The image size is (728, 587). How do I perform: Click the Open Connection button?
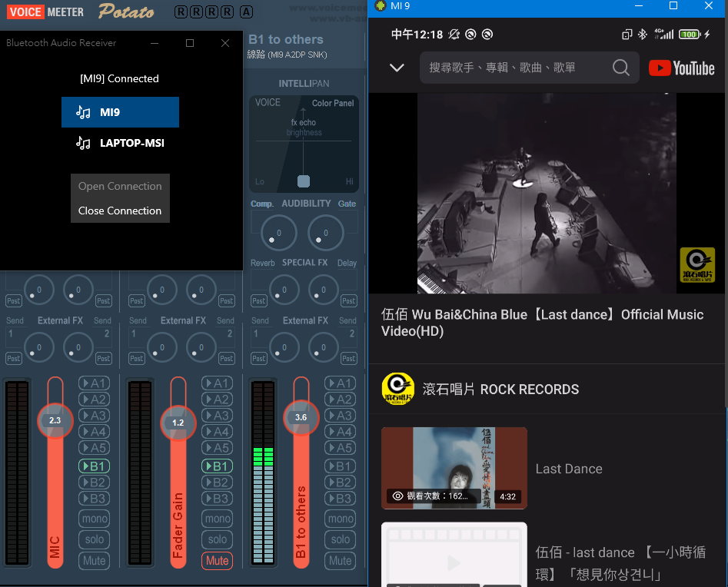120,186
